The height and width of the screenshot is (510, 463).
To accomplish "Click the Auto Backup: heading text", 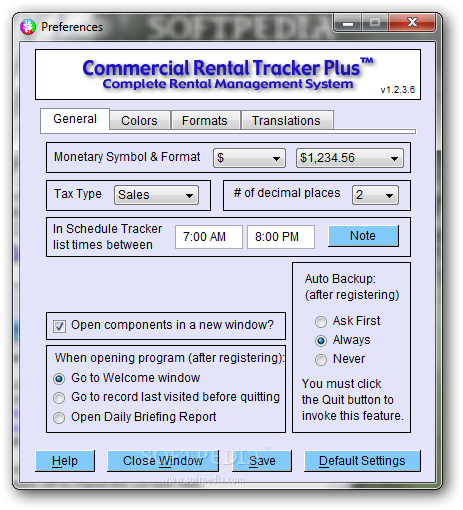I will 340,279.
